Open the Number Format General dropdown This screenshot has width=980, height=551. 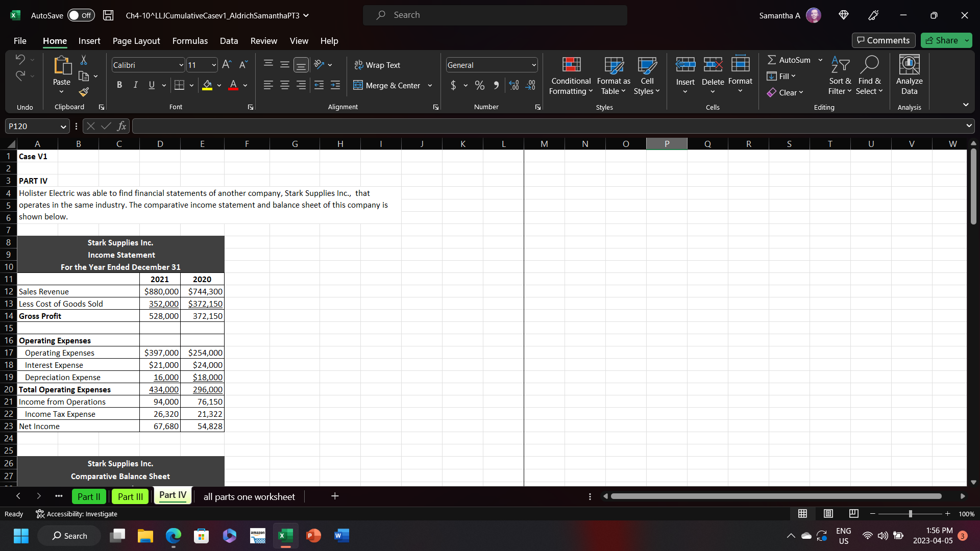point(534,65)
